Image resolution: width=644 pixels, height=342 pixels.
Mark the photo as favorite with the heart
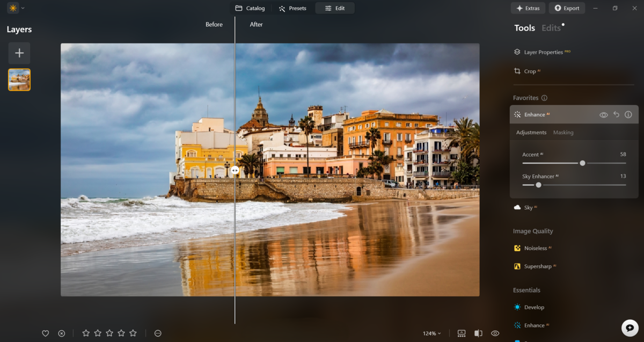[46, 333]
